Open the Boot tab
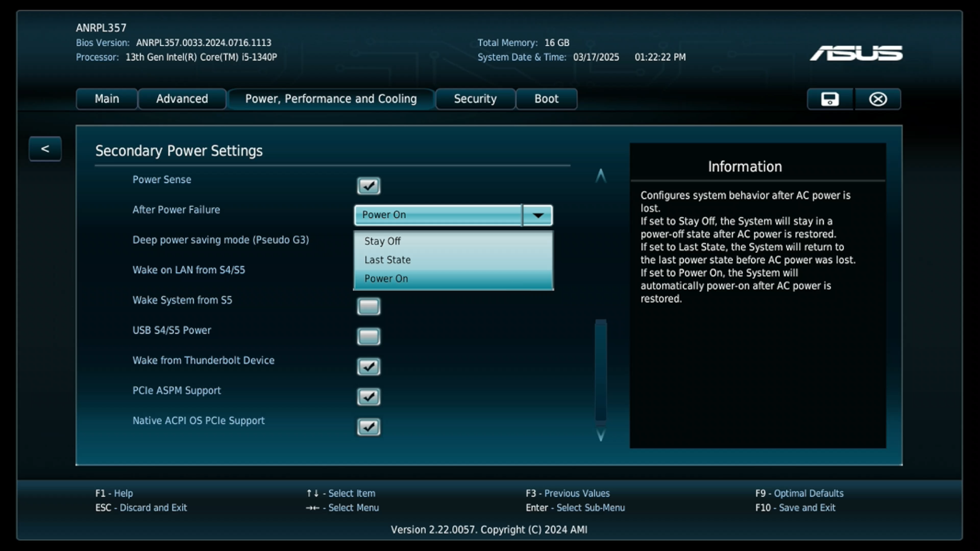Viewport: 980px width, 551px height. (x=546, y=99)
